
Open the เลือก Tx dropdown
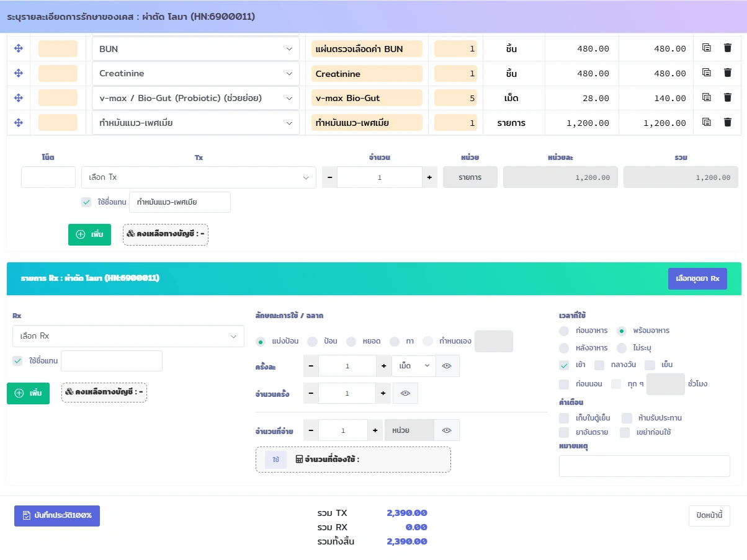tap(199, 177)
